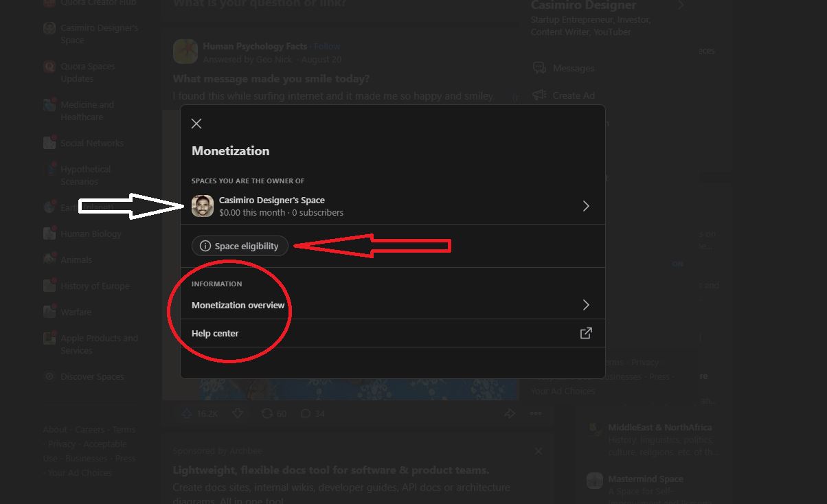The width and height of the screenshot is (827, 504).
Task: Open the three-dot more menu on post
Action: click(536, 413)
